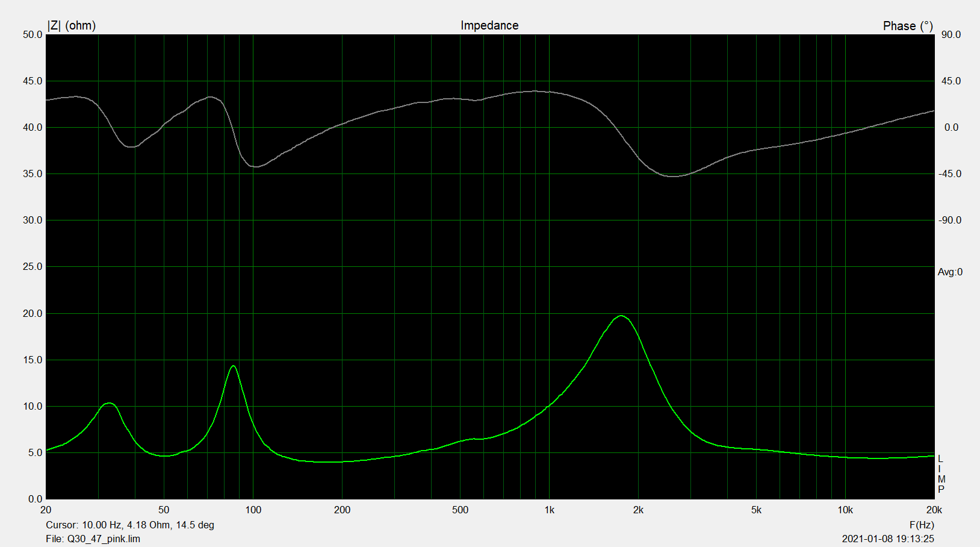Click the 5k frequency tick label

click(756, 510)
